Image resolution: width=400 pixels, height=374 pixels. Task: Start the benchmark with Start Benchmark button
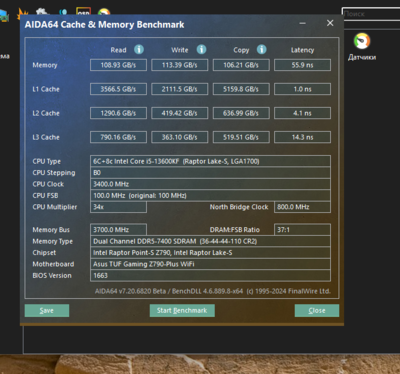[182, 310]
